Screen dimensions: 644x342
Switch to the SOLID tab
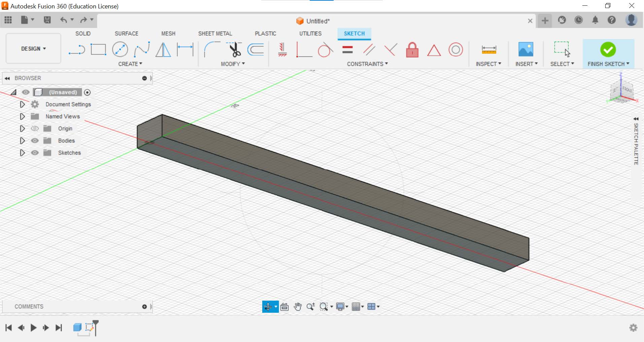tap(83, 34)
